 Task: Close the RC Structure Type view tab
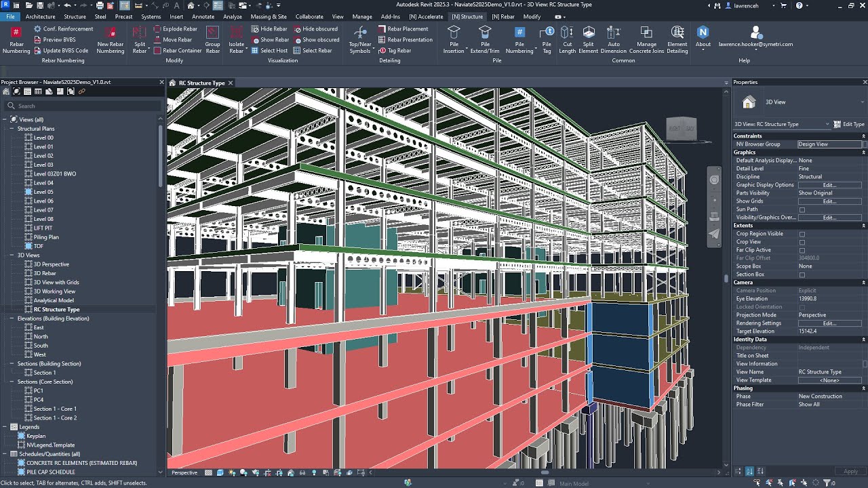[231, 83]
